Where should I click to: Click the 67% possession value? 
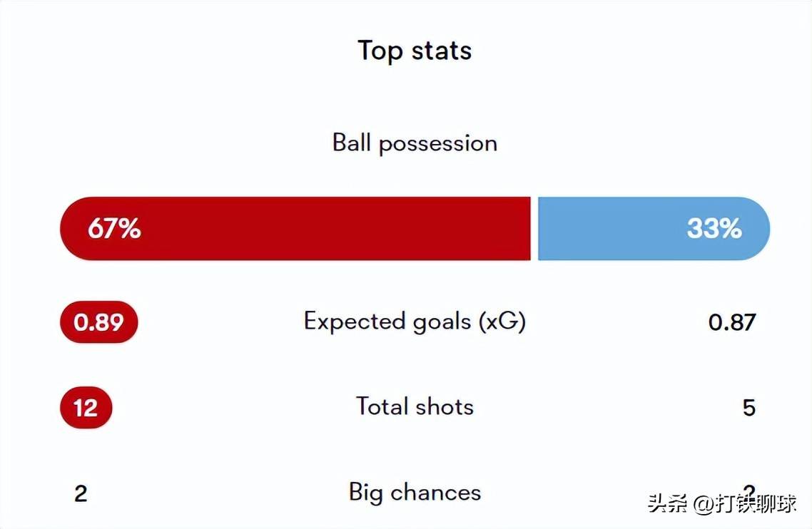pos(114,229)
